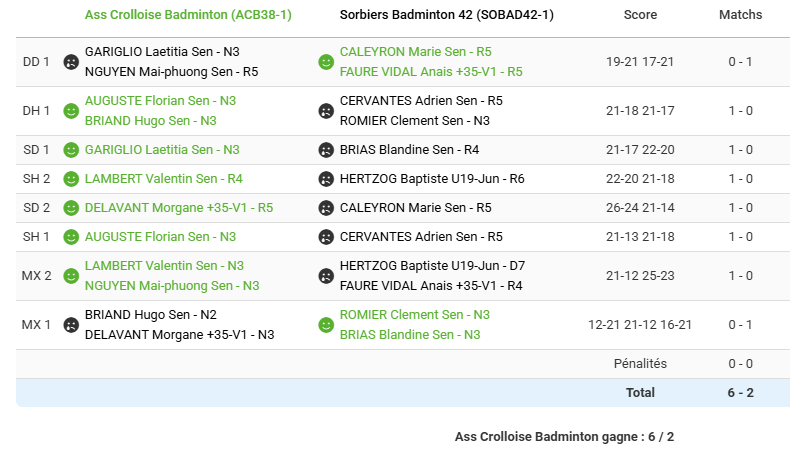Click green smiley next to ROMIER Clement MX 1

(x=326, y=325)
